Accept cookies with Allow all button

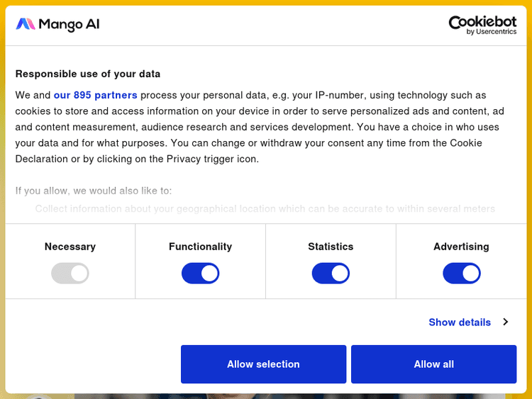(433, 364)
